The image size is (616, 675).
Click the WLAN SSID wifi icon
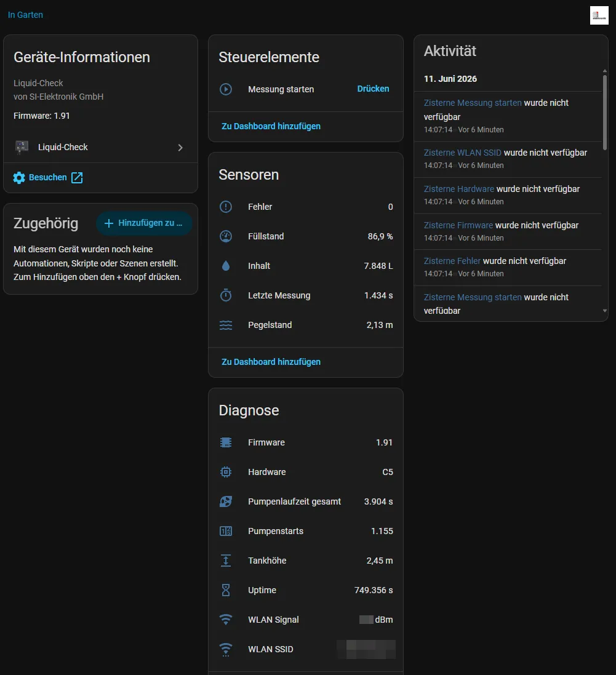tap(226, 649)
